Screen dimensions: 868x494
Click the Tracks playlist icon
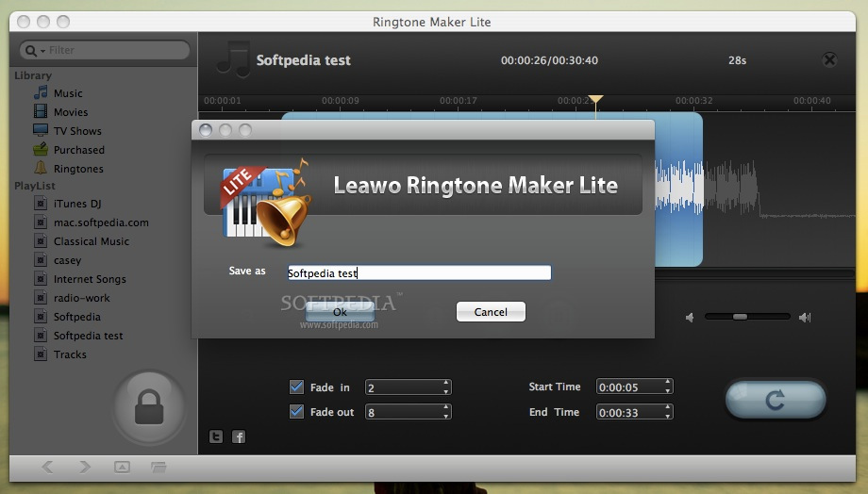[41, 354]
